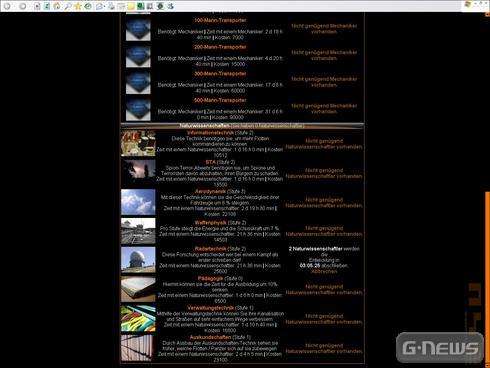Open the Pädagogik title link

[210, 278]
